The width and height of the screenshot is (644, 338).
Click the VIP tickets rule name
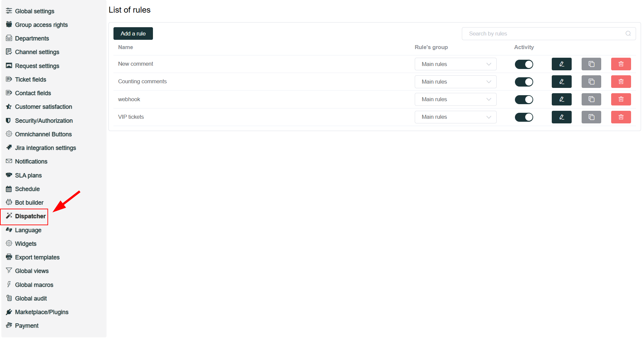tap(131, 117)
